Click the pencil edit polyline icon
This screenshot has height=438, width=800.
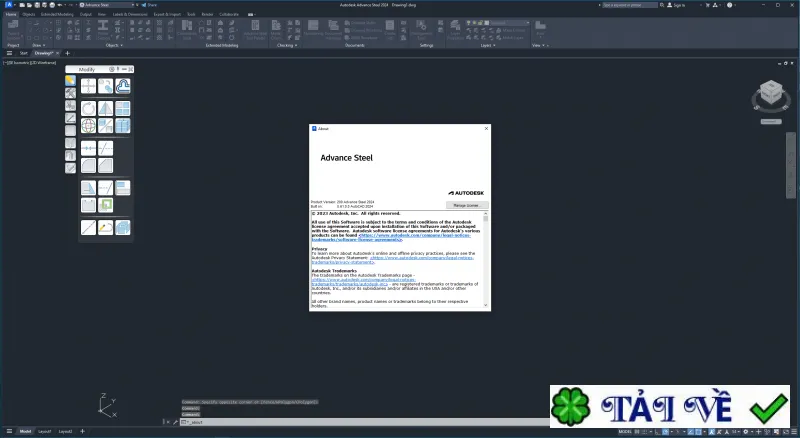(106, 228)
